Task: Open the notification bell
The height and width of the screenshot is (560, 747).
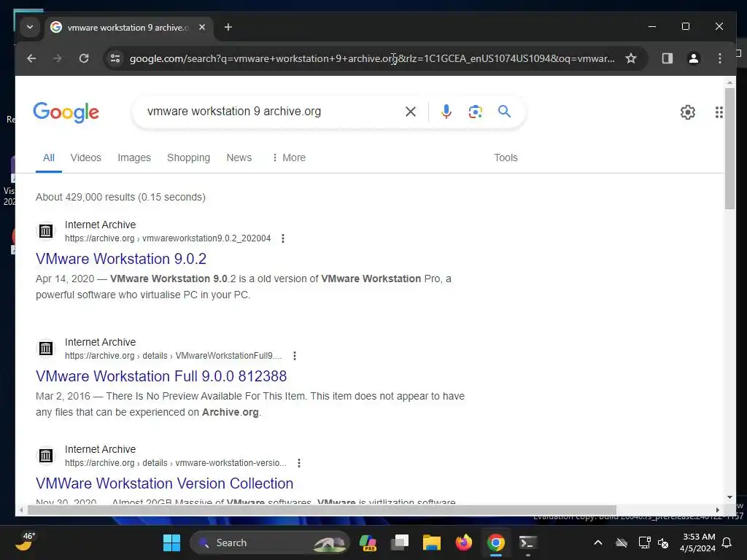Action: pyautogui.click(x=727, y=542)
